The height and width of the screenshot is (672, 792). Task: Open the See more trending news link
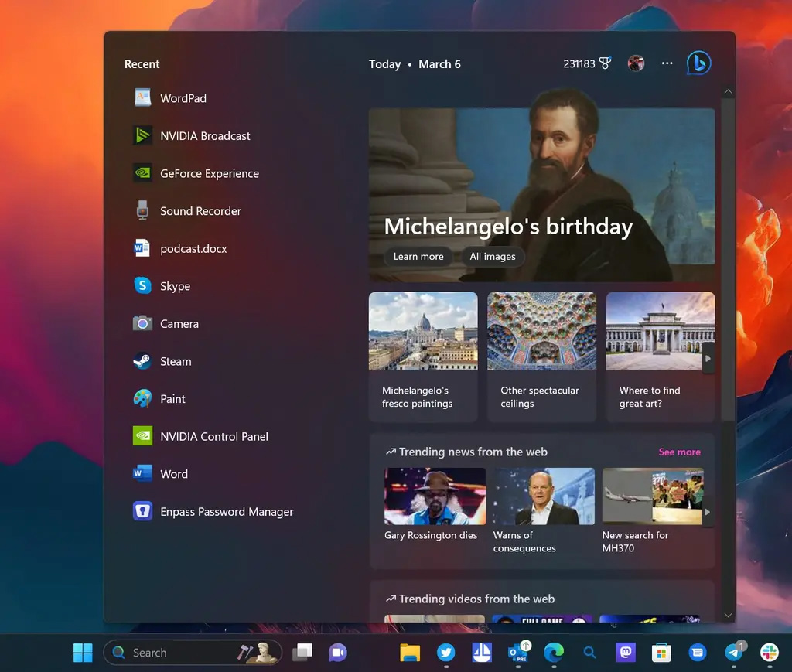[x=679, y=452]
